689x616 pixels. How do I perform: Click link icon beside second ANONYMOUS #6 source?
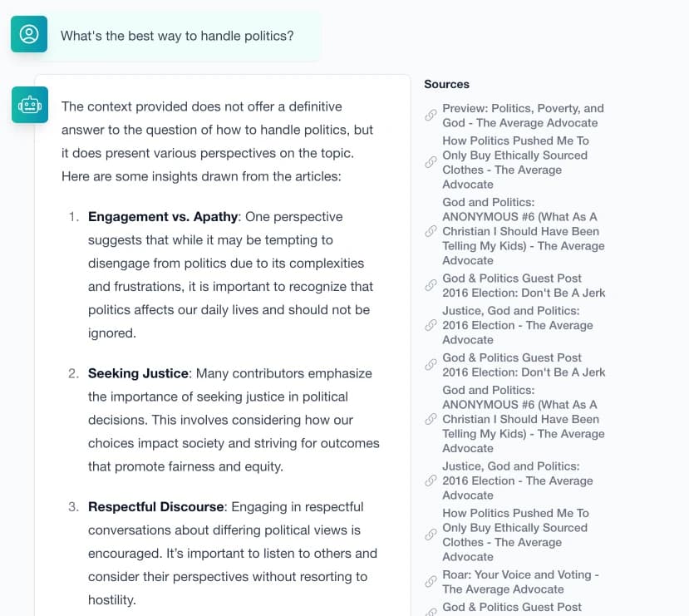click(431, 419)
